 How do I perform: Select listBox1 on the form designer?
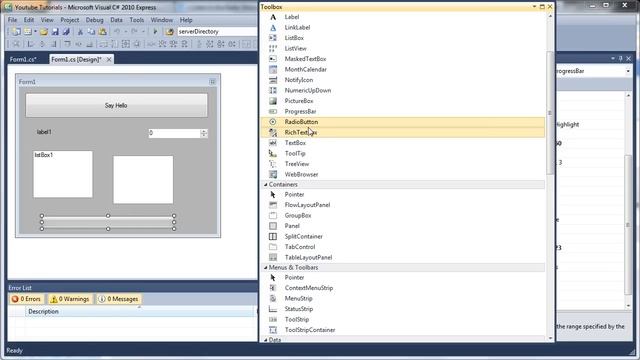click(x=63, y=174)
